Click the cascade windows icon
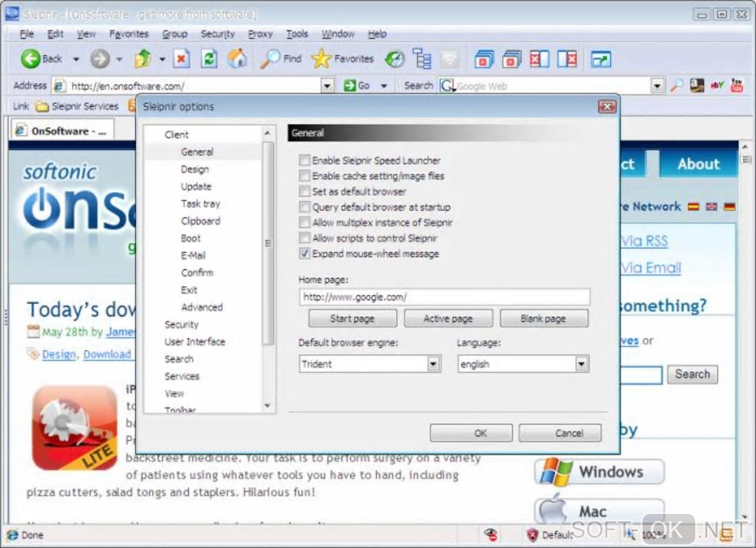Image resolution: width=756 pixels, height=548 pixels. [x=484, y=59]
